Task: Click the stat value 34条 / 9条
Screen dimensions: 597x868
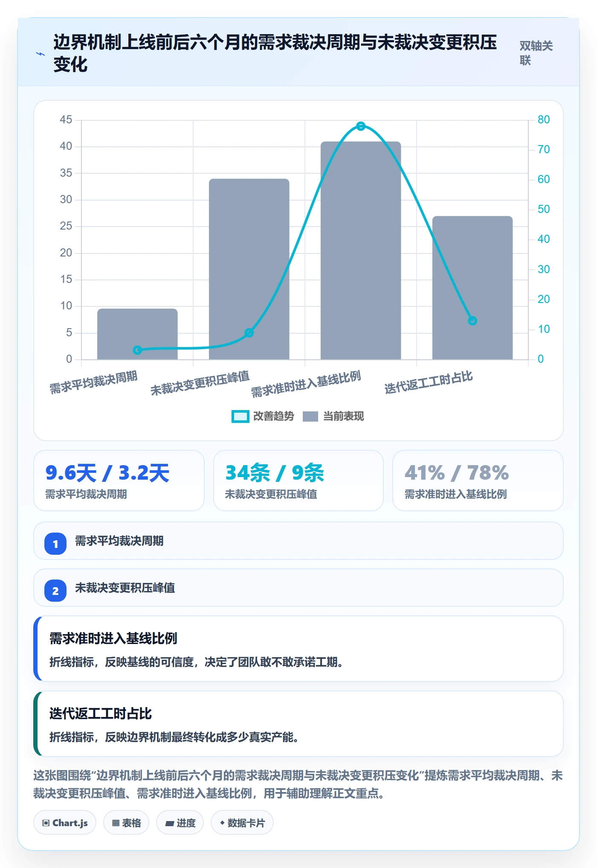Action: point(275,473)
